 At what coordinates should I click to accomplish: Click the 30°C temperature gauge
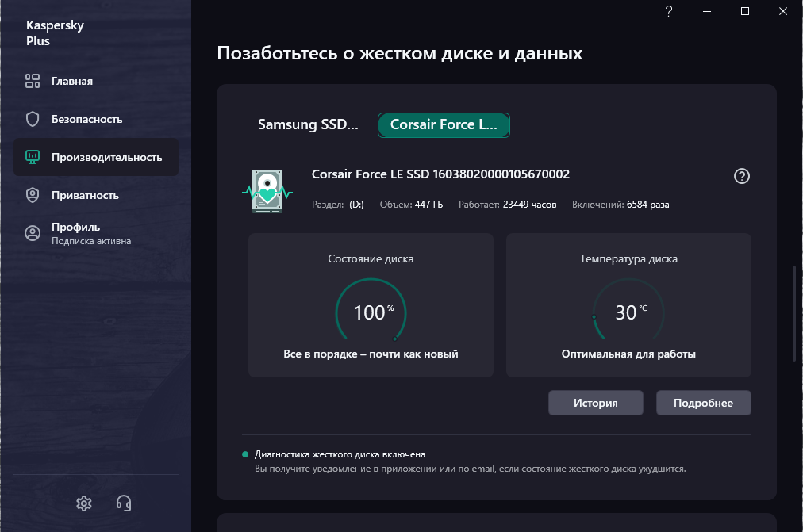[x=628, y=311]
